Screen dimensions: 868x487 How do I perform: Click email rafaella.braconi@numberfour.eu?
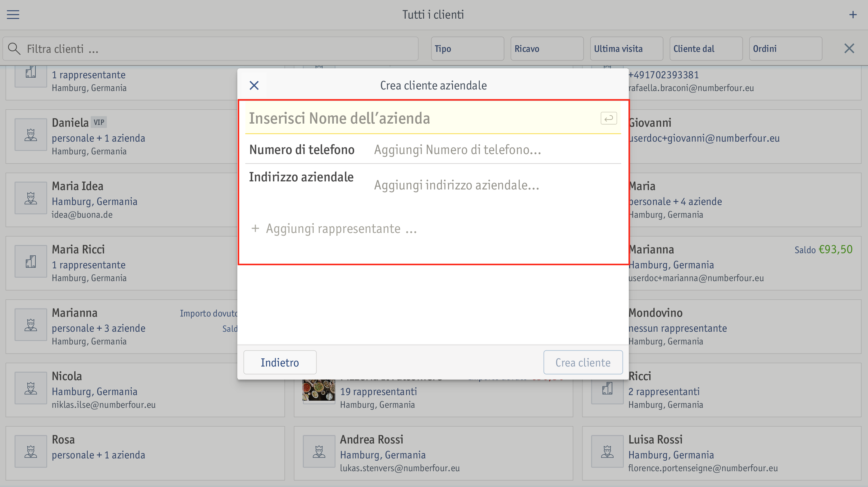coord(691,88)
